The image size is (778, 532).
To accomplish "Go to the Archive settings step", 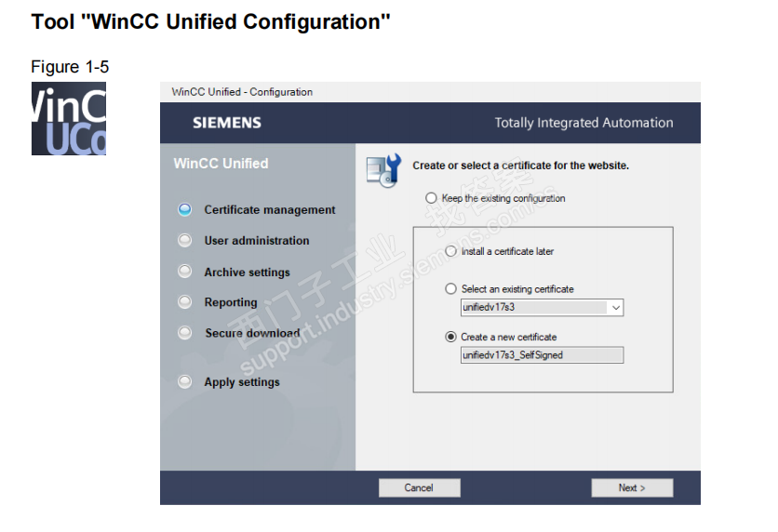I will click(x=247, y=273).
